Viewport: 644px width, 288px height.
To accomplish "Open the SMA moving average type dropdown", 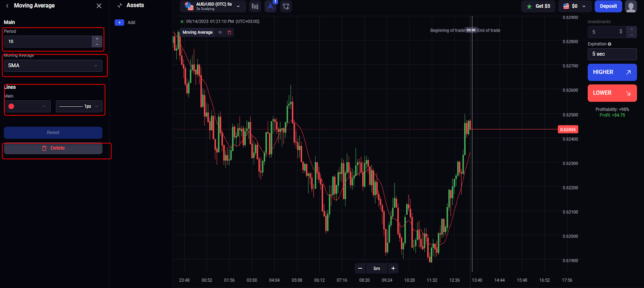I will point(53,66).
